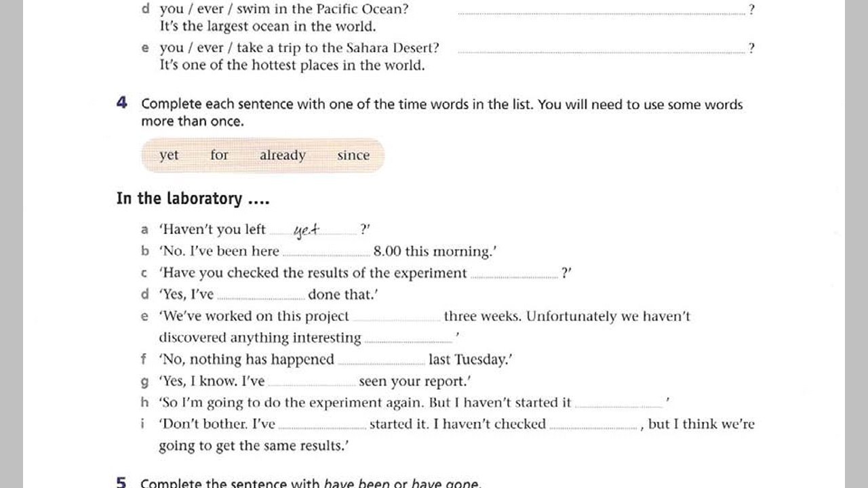The width and height of the screenshot is (868, 488).
Task: Click the text 'you / ever / take a trip to the Sahara Desert?'
Action: (x=299, y=48)
